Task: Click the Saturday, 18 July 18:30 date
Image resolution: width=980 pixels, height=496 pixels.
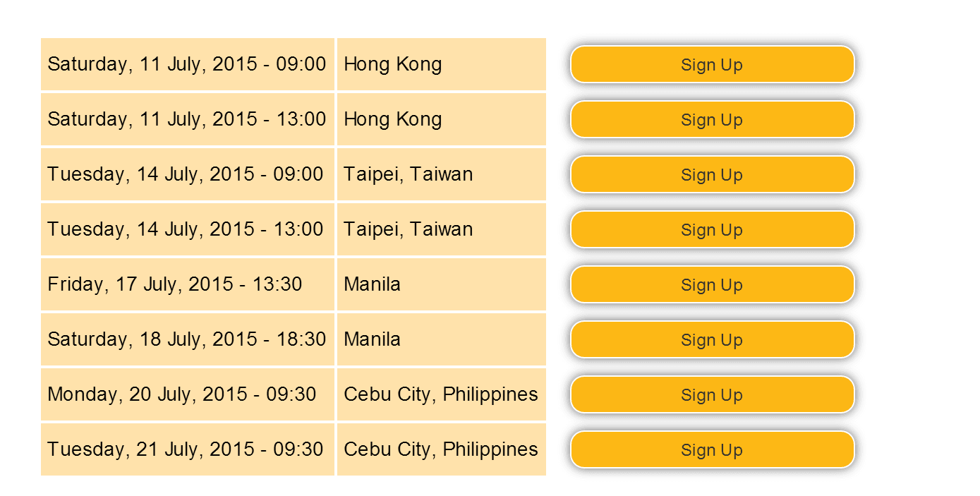Action: [x=186, y=339]
